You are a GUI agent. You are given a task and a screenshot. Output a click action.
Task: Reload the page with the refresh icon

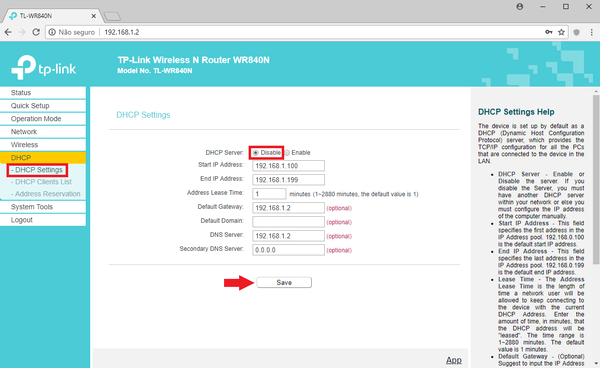(36, 33)
